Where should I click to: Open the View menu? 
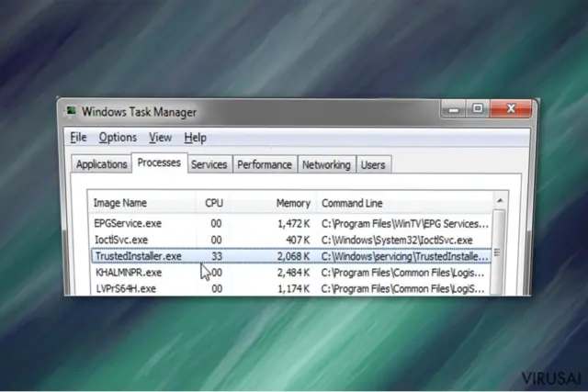[x=160, y=138]
